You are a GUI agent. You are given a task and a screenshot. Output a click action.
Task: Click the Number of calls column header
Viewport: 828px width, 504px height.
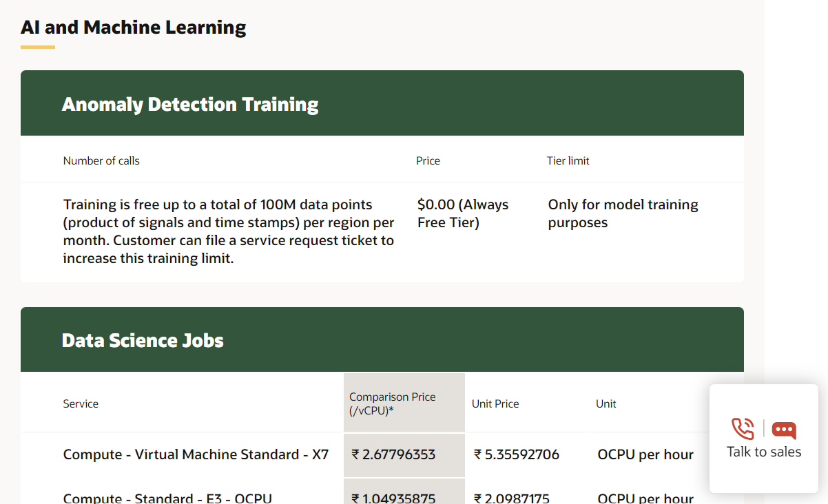coord(101,160)
